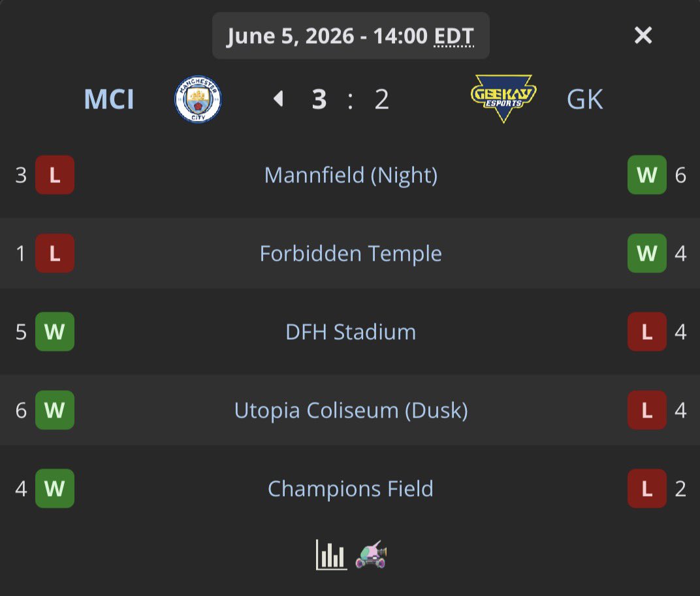Viewport: 700px width, 596px height.
Task: Open the Mannfield (Night) map link
Action: click(x=351, y=174)
